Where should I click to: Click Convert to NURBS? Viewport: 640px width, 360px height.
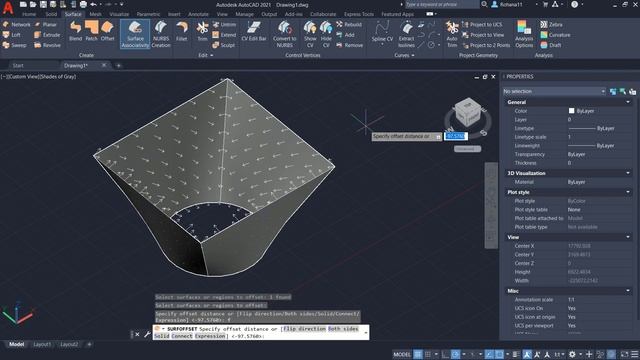tap(285, 34)
